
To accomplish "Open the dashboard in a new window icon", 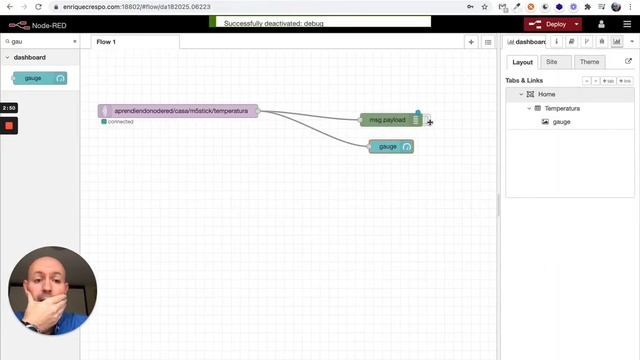I will tap(628, 61).
